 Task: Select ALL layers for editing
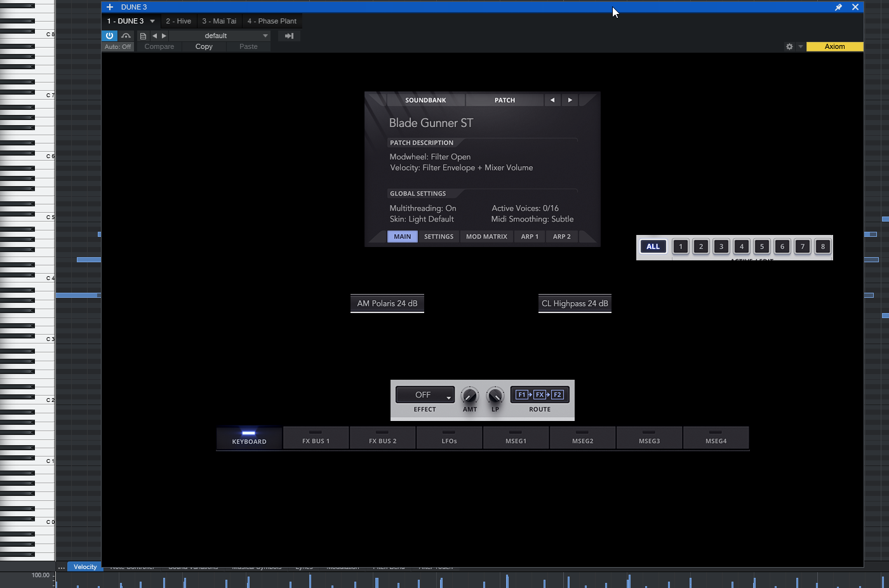[653, 246]
